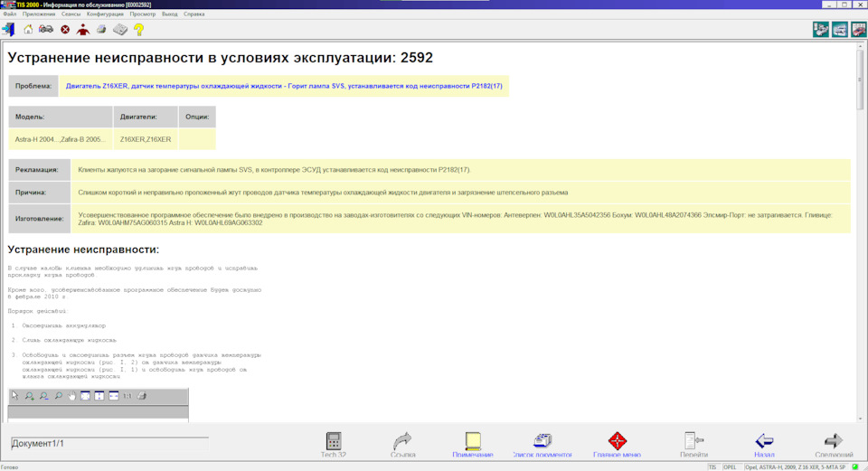The image size is (868, 471).
Task: Go back with Назад arrow button
Action: pyautogui.click(x=764, y=445)
